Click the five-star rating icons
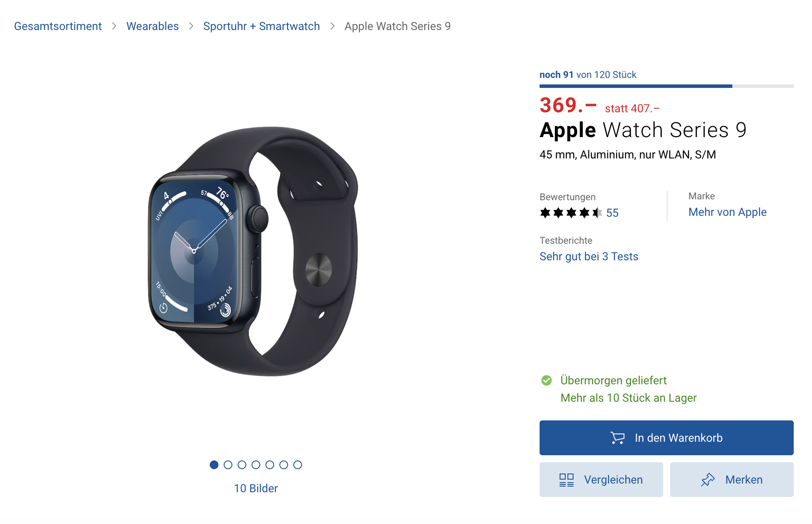Image resolution: width=812 pixels, height=524 pixels. click(571, 213)
